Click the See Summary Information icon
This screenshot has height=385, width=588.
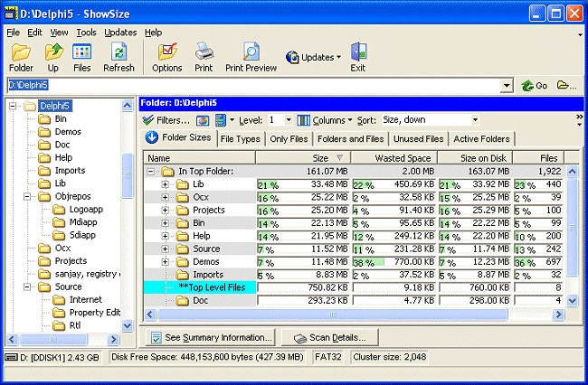156,338
